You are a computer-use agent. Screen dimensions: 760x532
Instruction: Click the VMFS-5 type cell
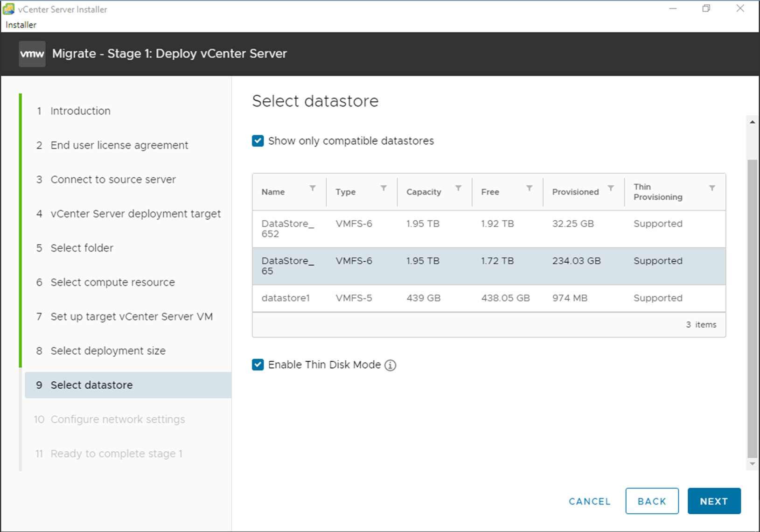(354, 298)
